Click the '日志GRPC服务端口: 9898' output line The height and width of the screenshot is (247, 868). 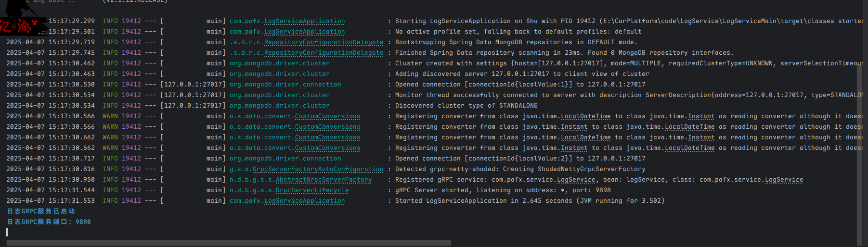tap(49, 222)
